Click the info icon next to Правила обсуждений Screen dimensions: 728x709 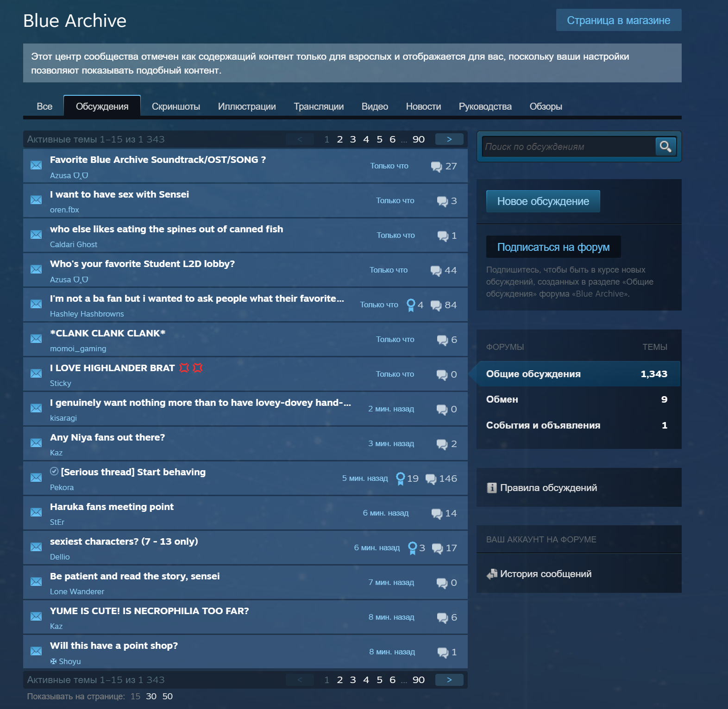pos(491,488)
